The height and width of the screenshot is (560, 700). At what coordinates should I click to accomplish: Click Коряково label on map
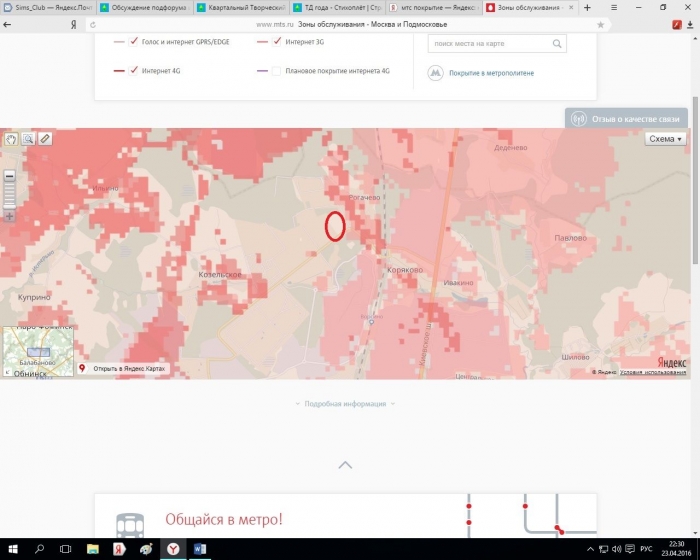tap(405, 270)
